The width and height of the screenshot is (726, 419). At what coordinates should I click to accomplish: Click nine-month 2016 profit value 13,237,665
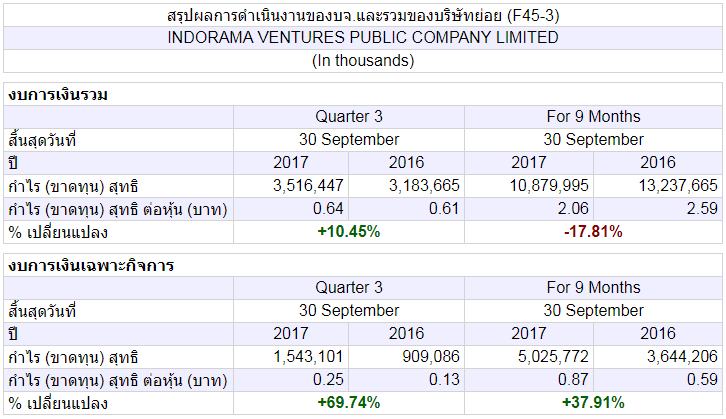[678, 186]
